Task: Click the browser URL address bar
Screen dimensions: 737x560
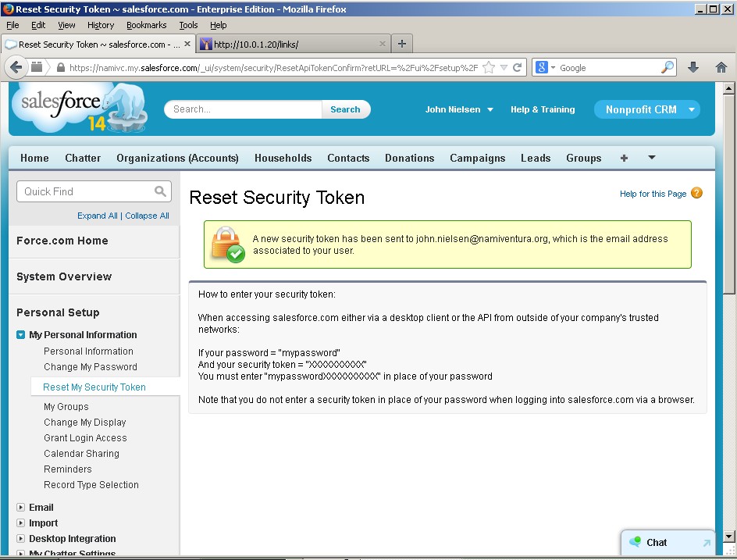Action: tap(272, 68)
